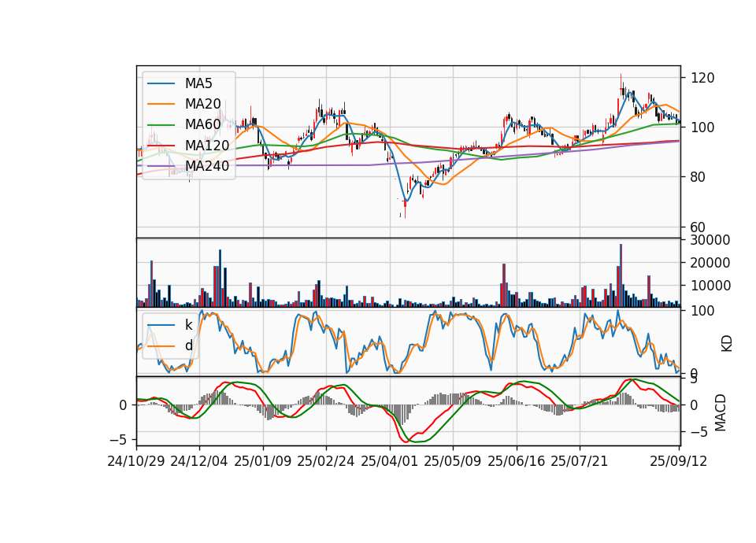Click the 25/07/21 date axis label

pos(580,461)
